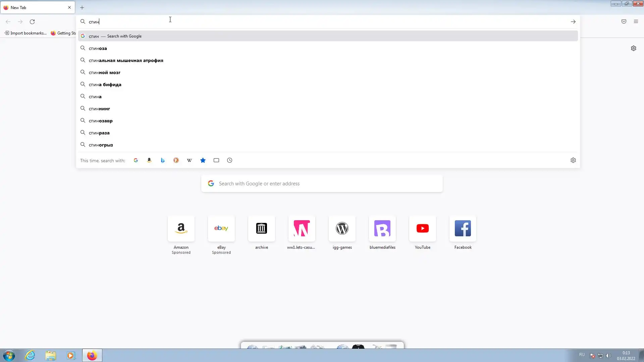The image size is (644, 362).
Task: Open Internet Explorer from the taskbar
Action: [x=30, y=355]
